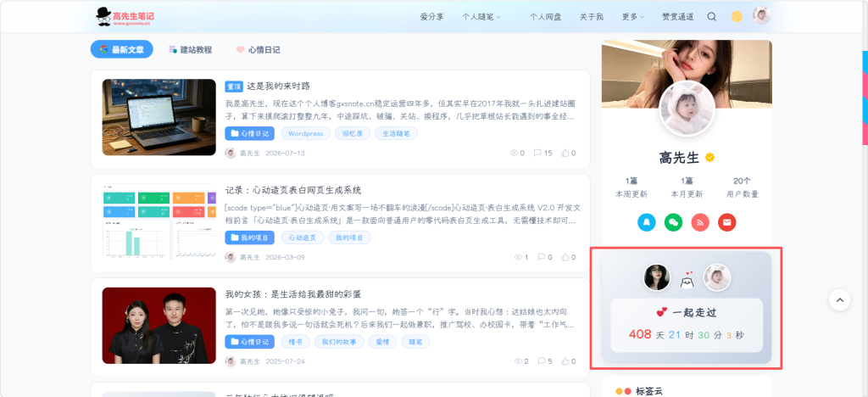Open article title 这是我的来时路

pos(278,87)
